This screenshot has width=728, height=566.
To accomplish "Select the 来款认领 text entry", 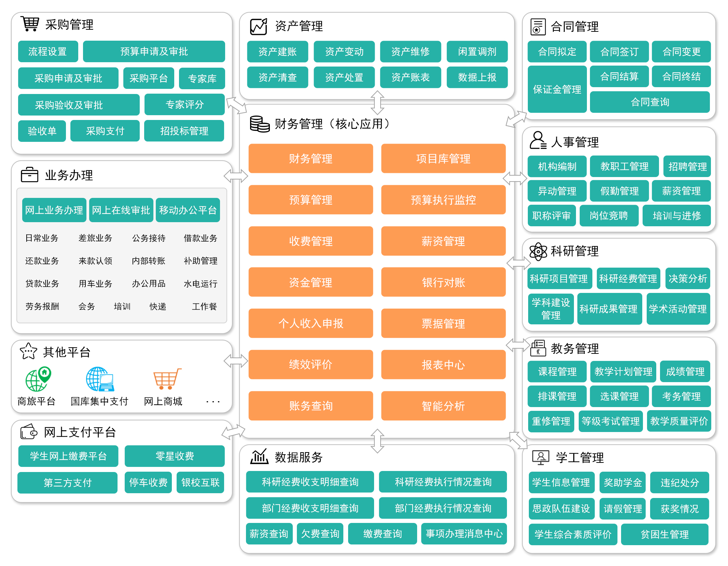I will [x=95, y=261].
